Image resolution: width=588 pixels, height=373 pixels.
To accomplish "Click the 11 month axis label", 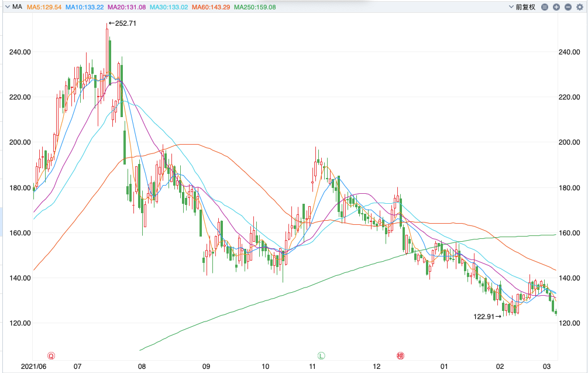I will coord(312,367).
